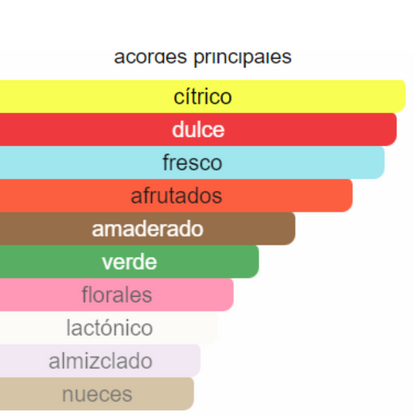Click the yellow cítrico accord bar

pos(203,96)
